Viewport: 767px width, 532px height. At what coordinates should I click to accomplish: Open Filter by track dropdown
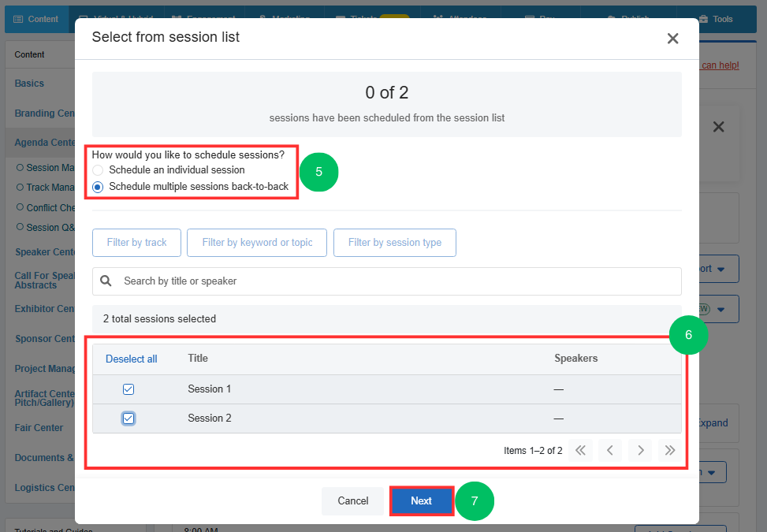click(x=136, y=243)
